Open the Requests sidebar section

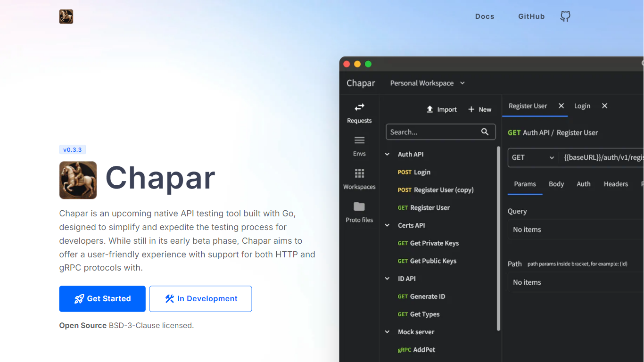[359, 113]
